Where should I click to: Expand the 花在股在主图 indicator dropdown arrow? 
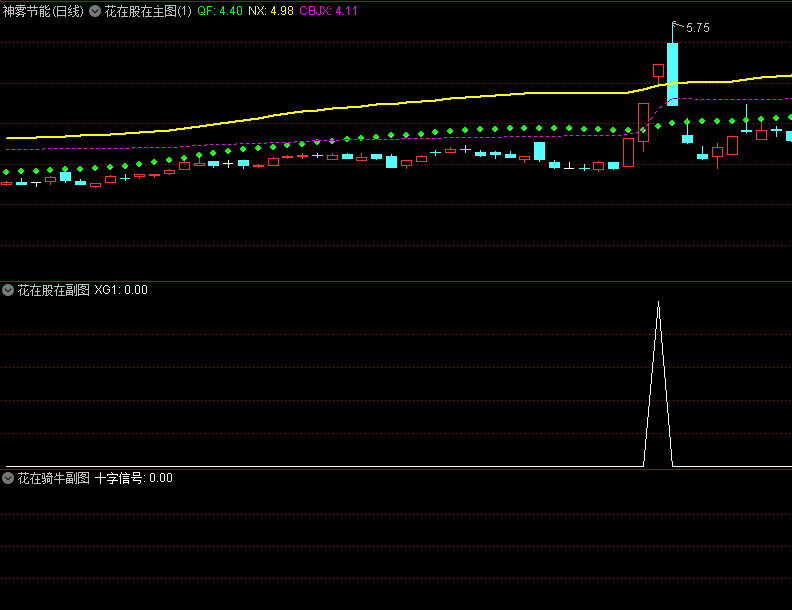[95, 11]
